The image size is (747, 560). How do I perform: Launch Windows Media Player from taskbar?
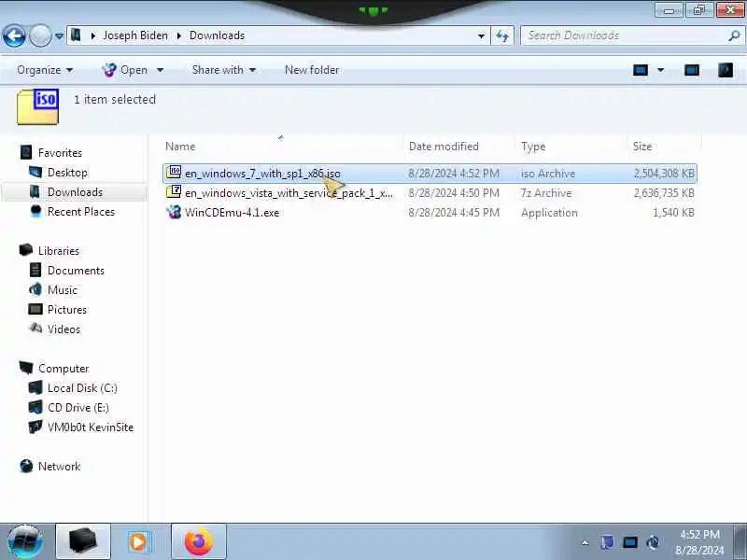pos(139,541)
